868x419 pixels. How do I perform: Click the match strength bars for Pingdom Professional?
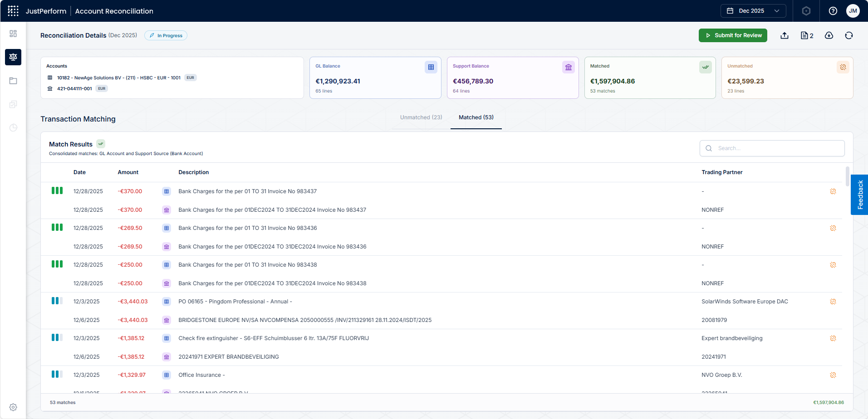tap(57, 301)
